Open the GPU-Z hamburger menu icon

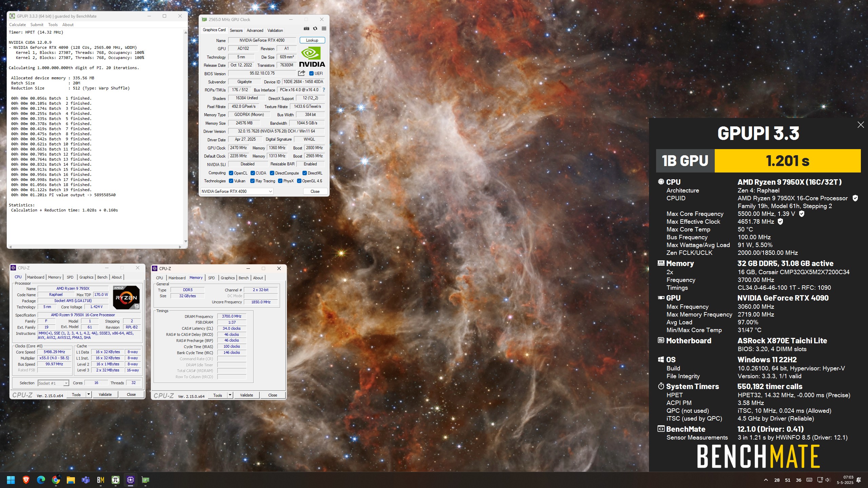click(x=324, y=29)
